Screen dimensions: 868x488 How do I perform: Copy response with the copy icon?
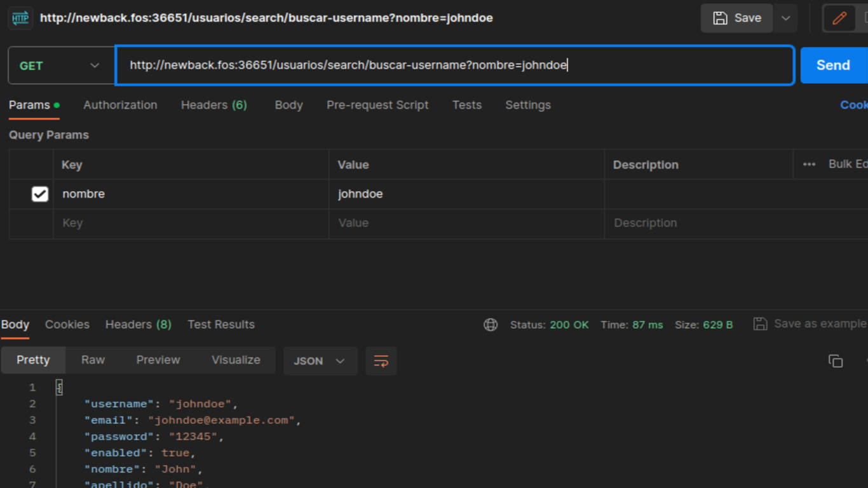point(836,361)
